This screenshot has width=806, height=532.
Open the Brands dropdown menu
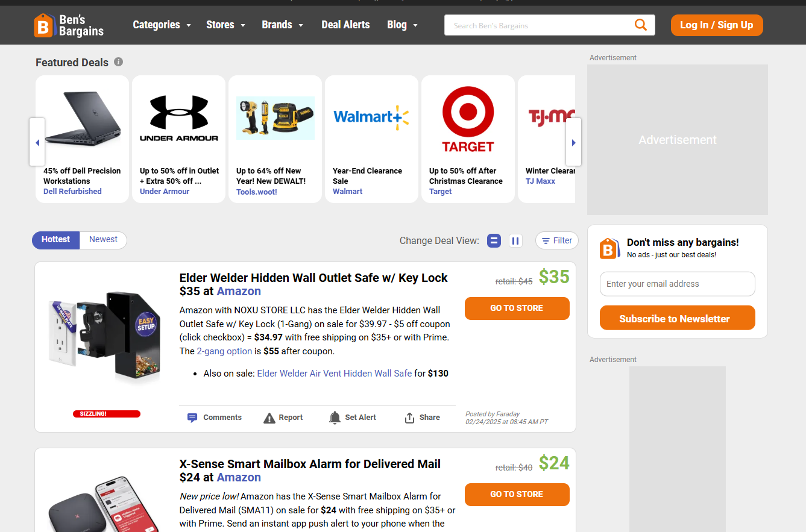point(282,25)
